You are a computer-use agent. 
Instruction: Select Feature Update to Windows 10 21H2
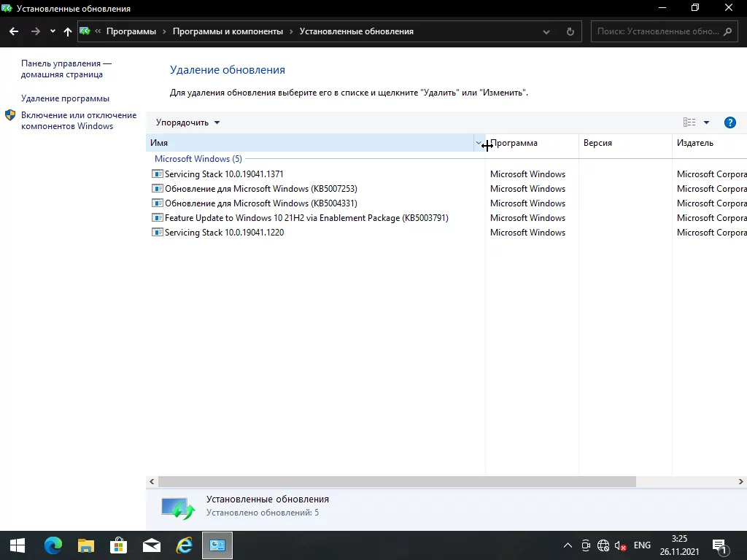(306, 218)
